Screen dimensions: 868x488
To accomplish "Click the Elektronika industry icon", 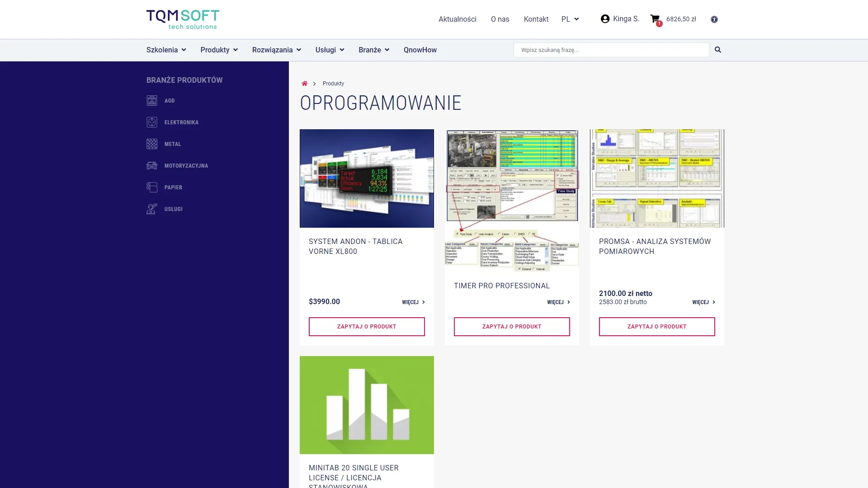I will pos(152,122).
